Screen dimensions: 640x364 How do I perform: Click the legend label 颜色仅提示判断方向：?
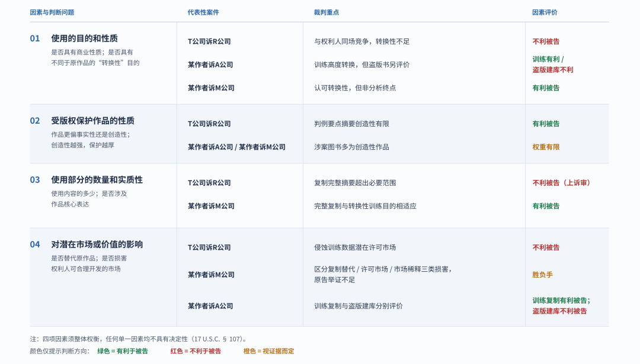[x=59, y=352]
